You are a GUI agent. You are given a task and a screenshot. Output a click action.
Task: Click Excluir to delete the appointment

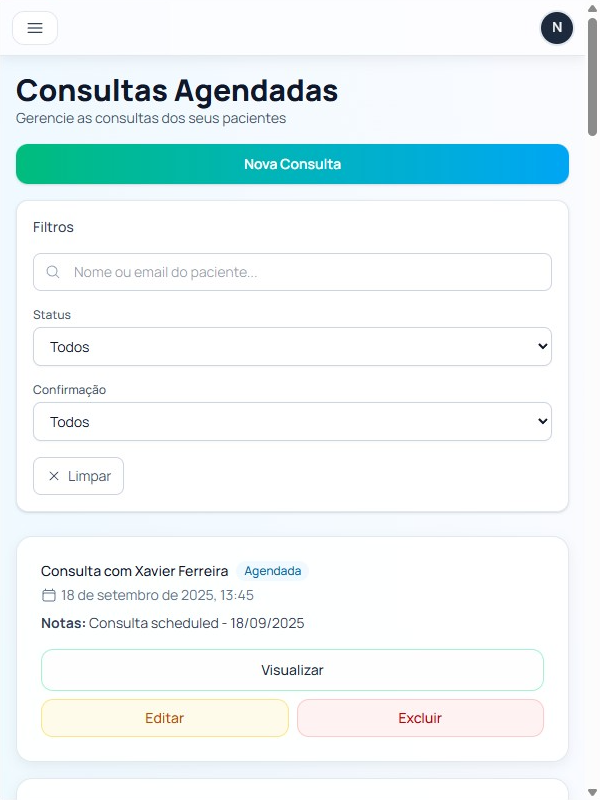click(420, 718)
